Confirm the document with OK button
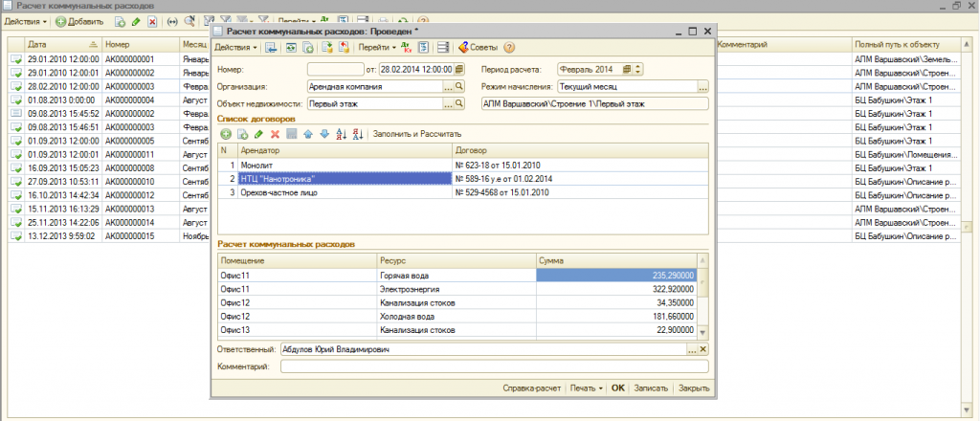The height and width of the screenshot is (421, 980). [x=618, y=388]
